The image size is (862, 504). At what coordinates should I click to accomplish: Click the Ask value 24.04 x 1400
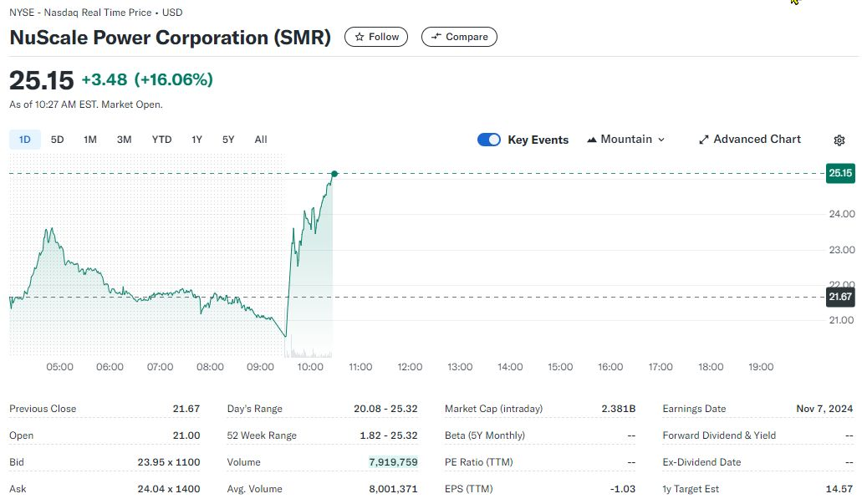[x=169, y=489]
